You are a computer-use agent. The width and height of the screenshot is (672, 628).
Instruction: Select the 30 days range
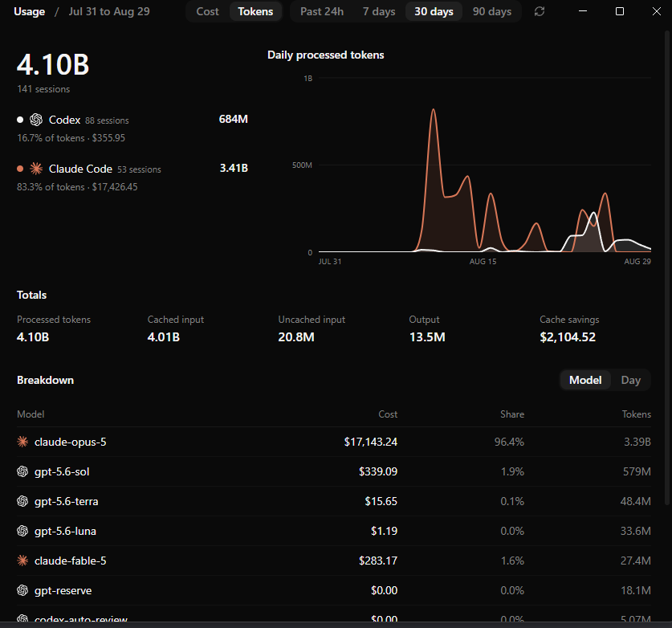(x=434, y=11)
